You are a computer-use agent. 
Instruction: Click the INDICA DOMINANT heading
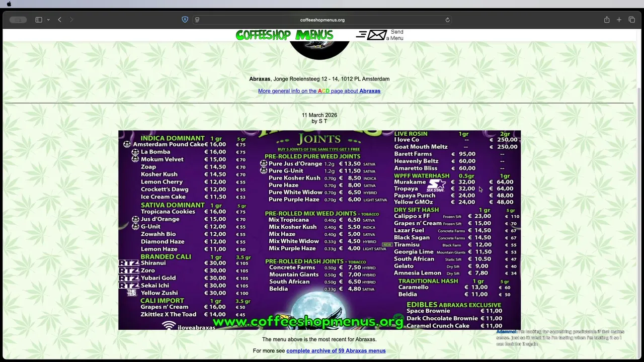pyautogui.click(x=173, y=138)
